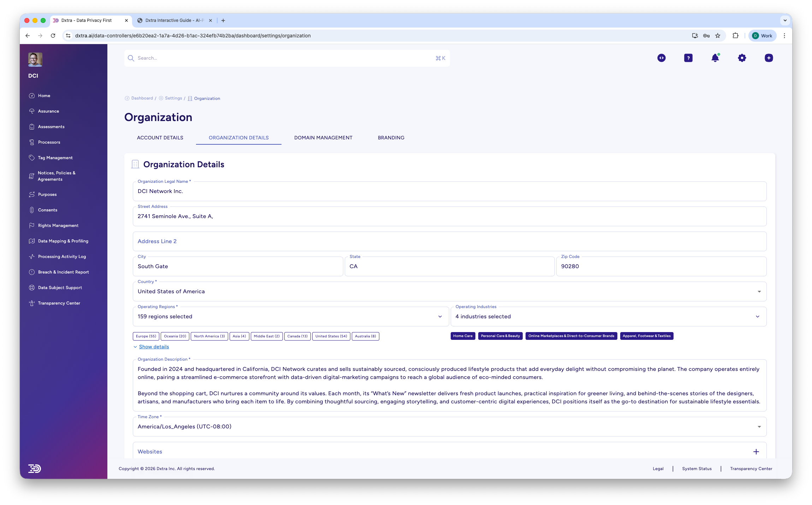Expand the Show details disclosure
This screenshot has height=505, width=812.
coord(154,347)
